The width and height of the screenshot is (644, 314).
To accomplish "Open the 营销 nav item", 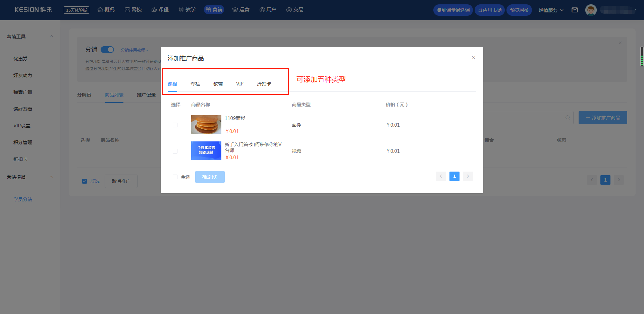I will click(x=214, y=10).
